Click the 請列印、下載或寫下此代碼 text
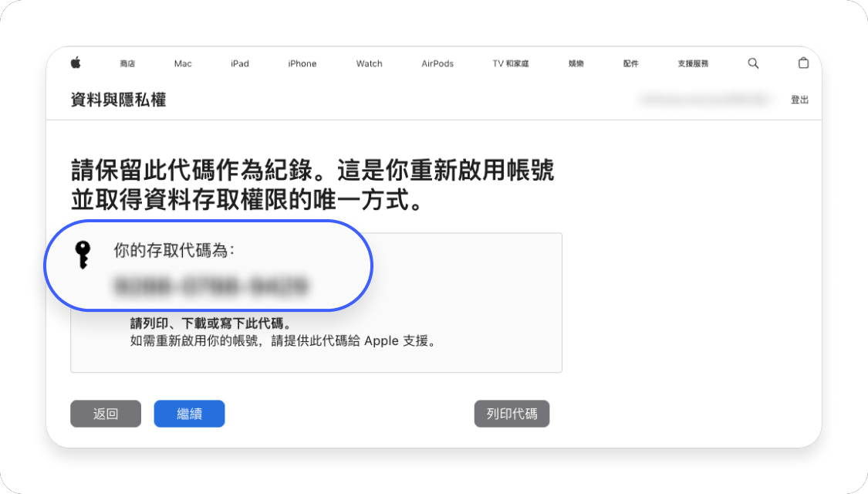Viewport: 868px width, 494px height. point(211,323)
